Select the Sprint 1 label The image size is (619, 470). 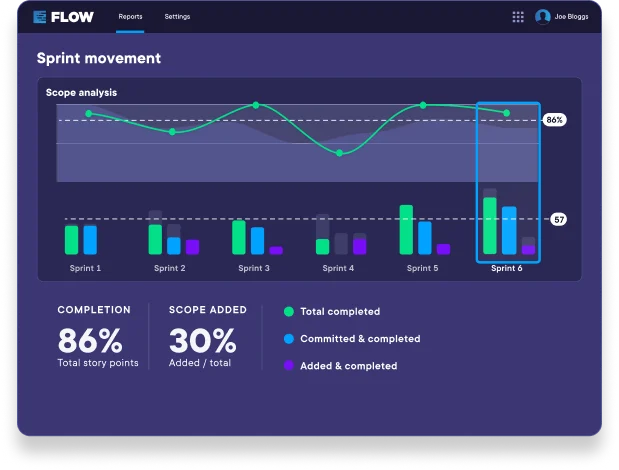[85, 268]
